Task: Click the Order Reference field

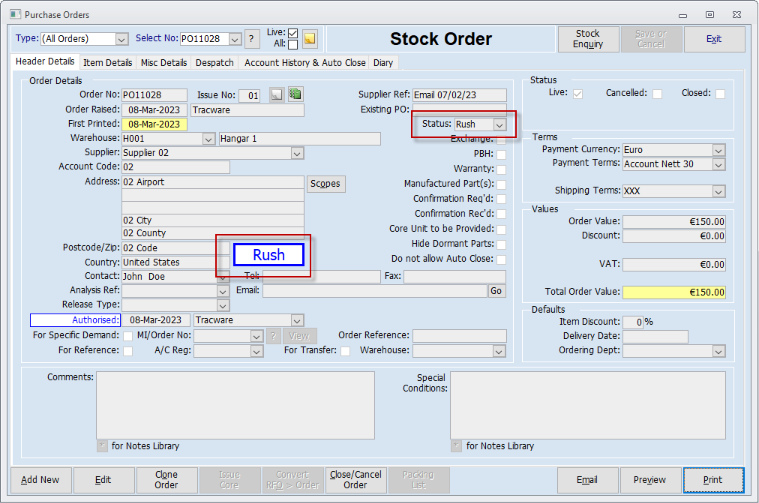Action: point(459,336)
